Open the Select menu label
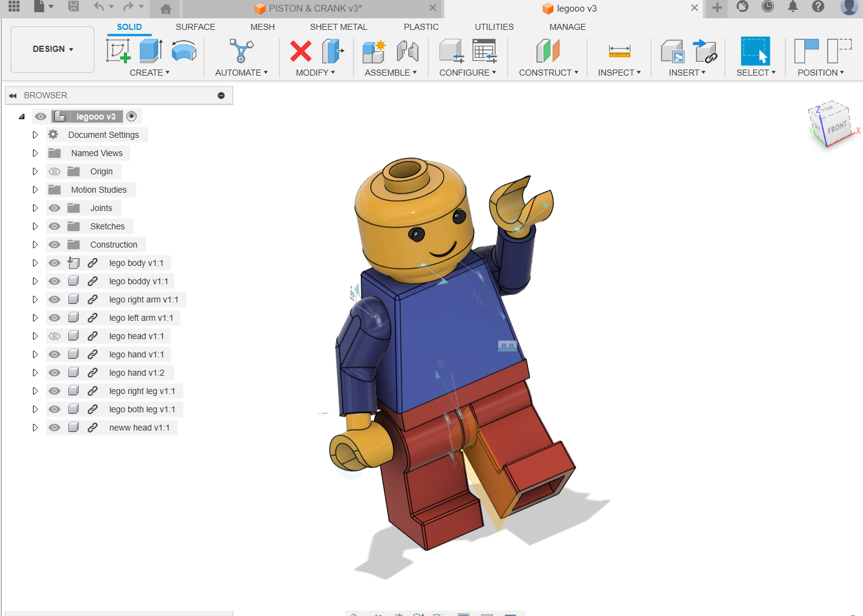This screenshot has height=616, width=863. coord(756,73)
